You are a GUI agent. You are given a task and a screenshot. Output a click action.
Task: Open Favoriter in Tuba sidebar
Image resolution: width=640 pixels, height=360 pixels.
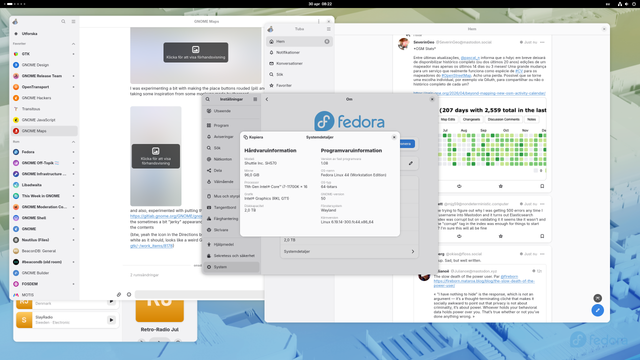click(x=299, y=86)
